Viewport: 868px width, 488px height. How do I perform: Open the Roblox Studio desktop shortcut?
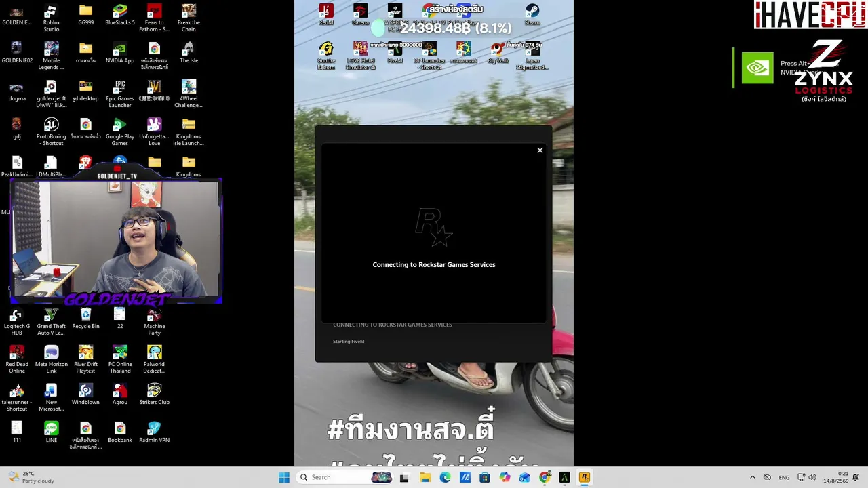point(51,18)
